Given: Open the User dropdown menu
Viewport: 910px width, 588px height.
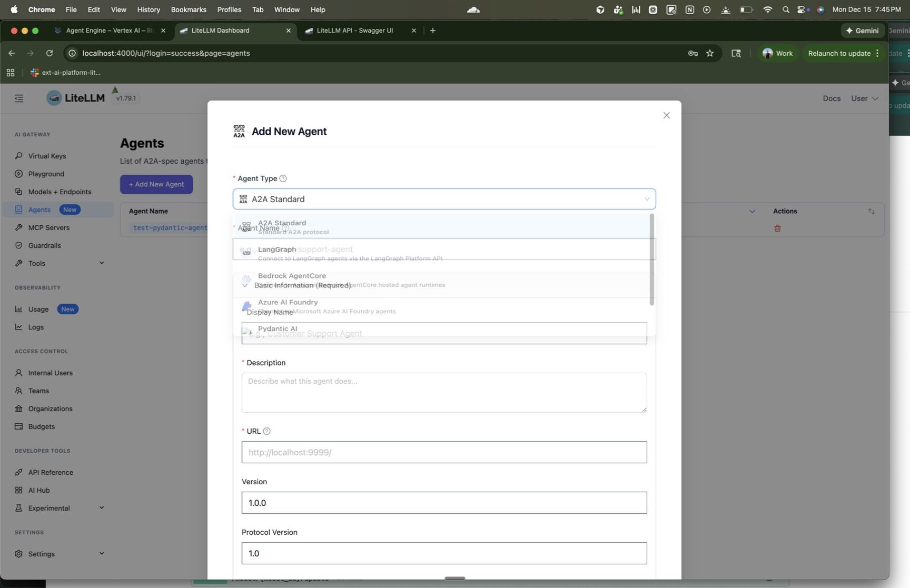Looking at the screenshot, I should click(x=865, y=98).
